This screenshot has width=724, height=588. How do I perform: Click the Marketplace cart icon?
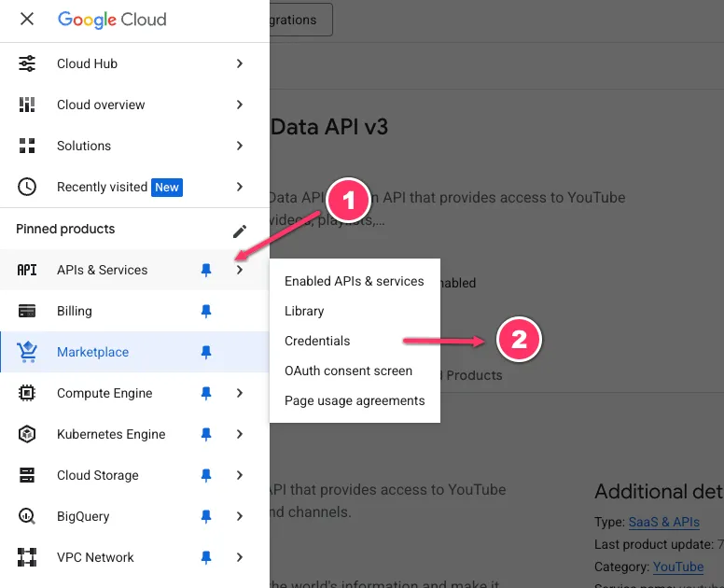click(27, 352)
